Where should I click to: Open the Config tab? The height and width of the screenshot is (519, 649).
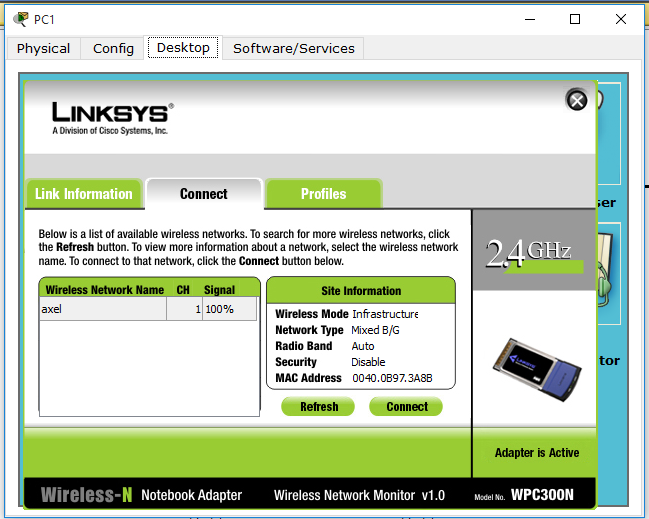[x=113, y=48]
